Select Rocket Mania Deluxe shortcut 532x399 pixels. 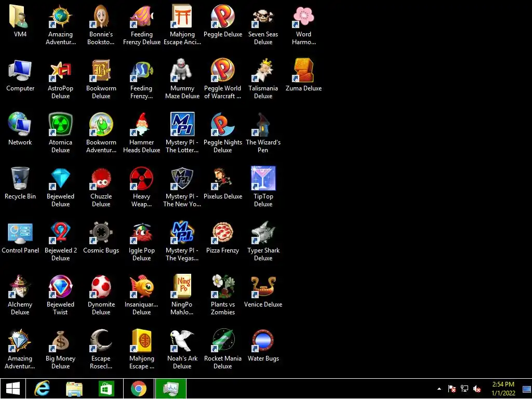point(222,340)
